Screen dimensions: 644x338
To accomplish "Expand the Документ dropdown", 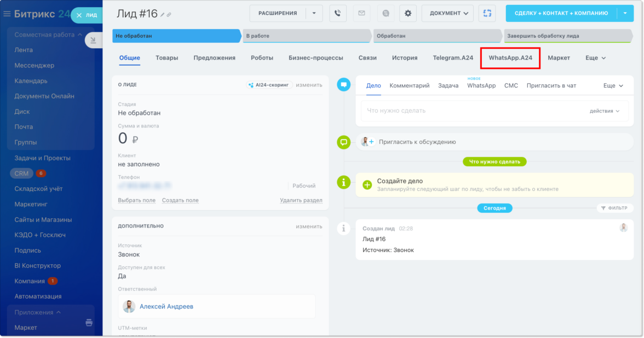I will [447, 13].
